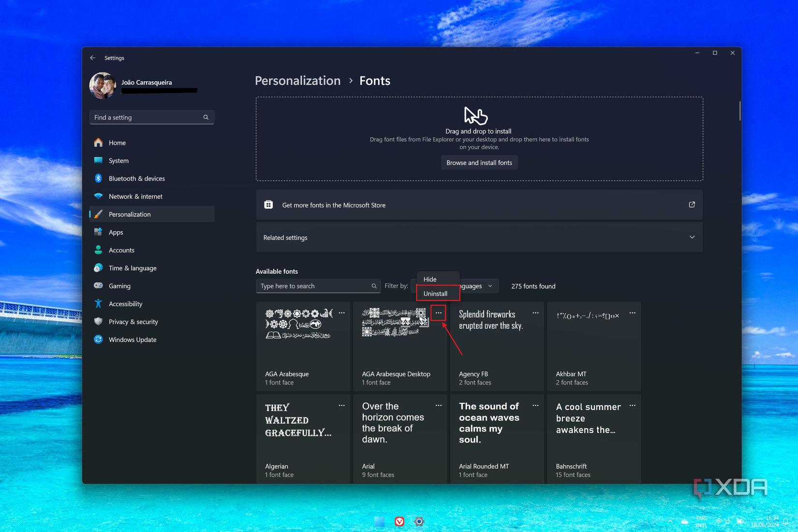Select Uninstall from the context menu
This screenshot has height=532, width=798.
[x=437, y=294]
